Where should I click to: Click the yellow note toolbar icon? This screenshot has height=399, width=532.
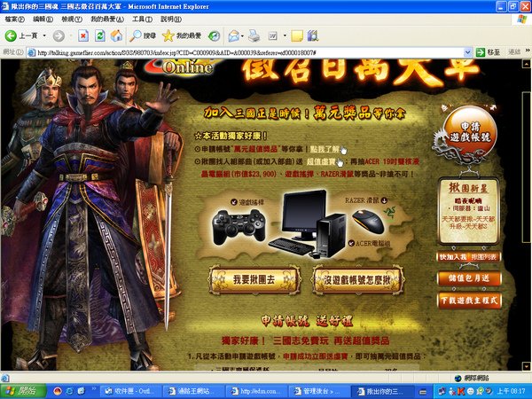click(x=296, y=35)
